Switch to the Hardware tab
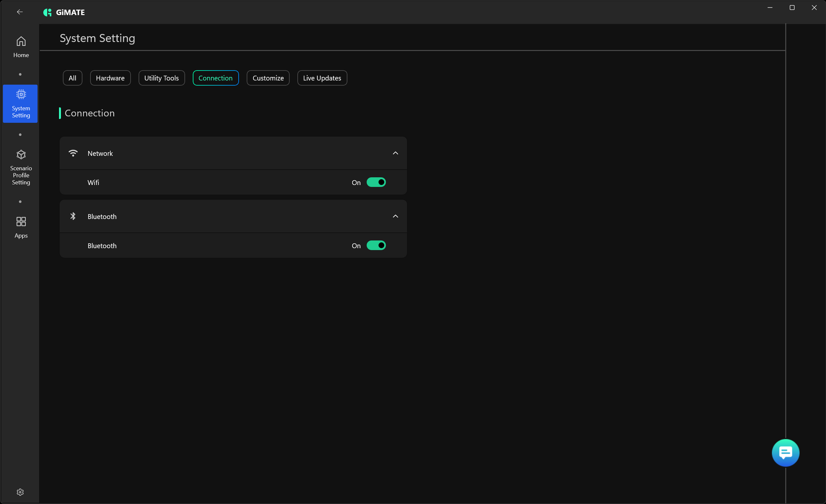The height and width of the screenshot is (504, 826). [x=110, y=78]
